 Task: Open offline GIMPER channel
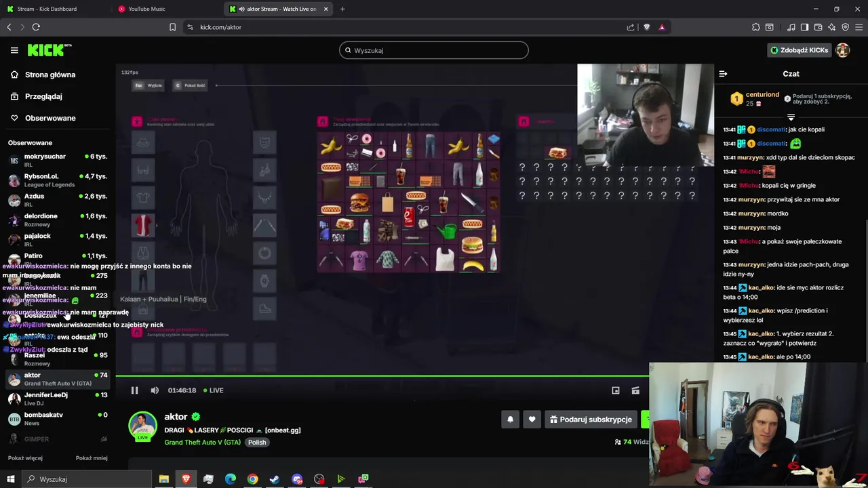[x=58, y=439]
